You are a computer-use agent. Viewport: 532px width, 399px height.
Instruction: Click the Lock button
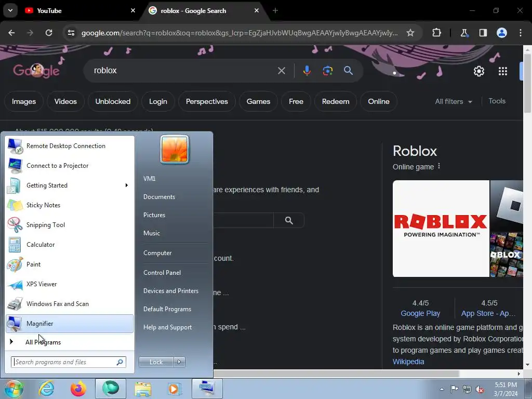tap(156, 362)
